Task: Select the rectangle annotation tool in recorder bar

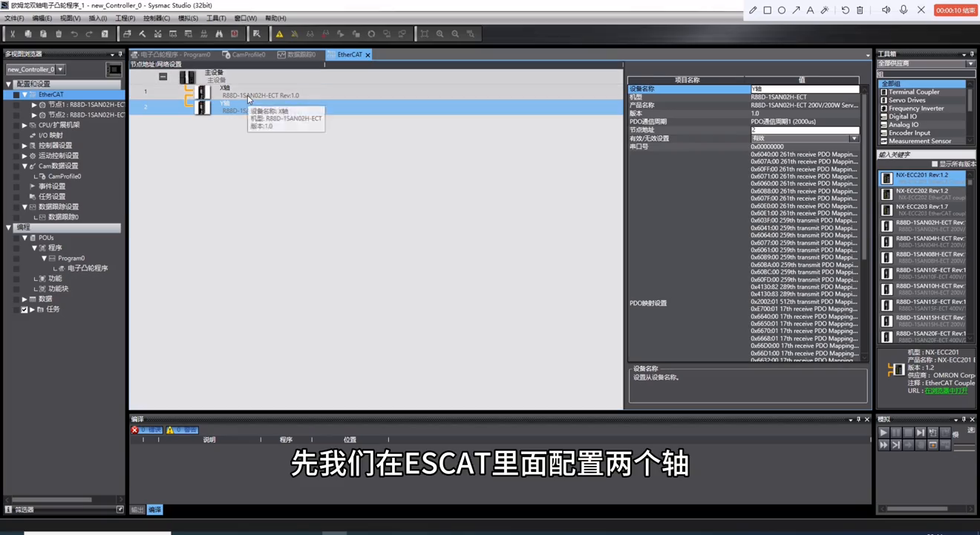Action: (x=768, y=10)
